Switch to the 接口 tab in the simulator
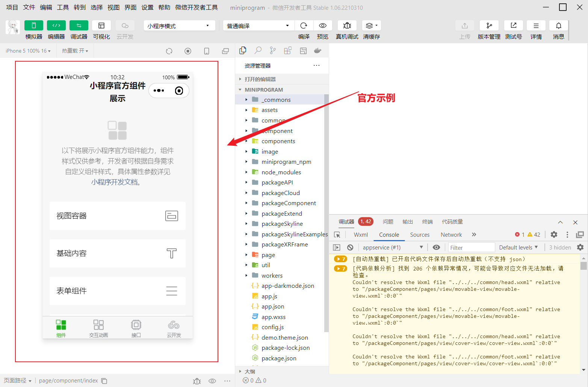This screenshot has width=588, height=387. (136, 328)
